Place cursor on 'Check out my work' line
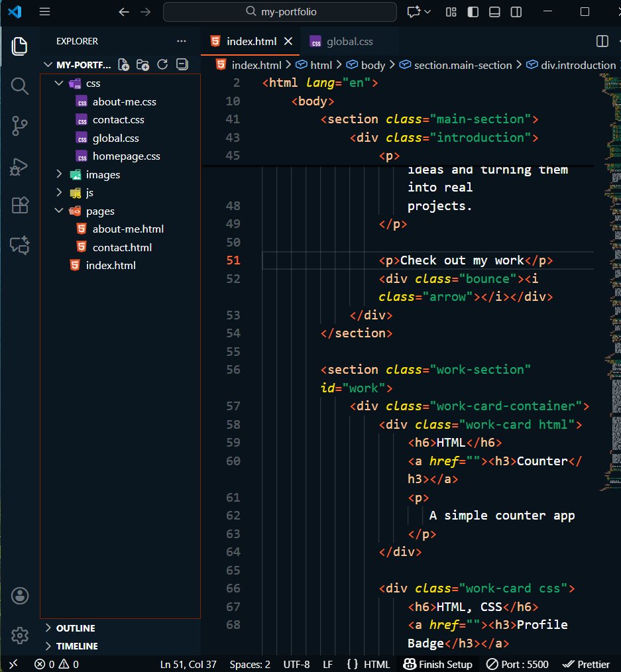The width and height of the screenshot is (621, 672). pyautogui.click(x=465, y=260)
